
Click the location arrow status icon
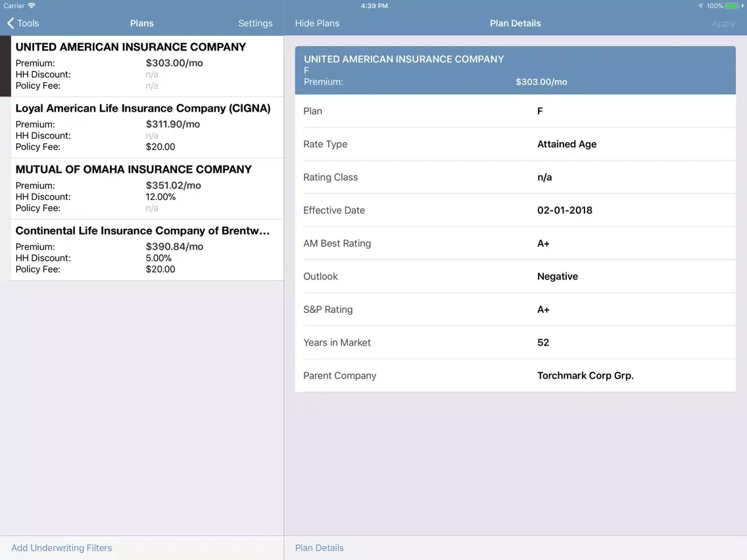[x=700, y=6]
